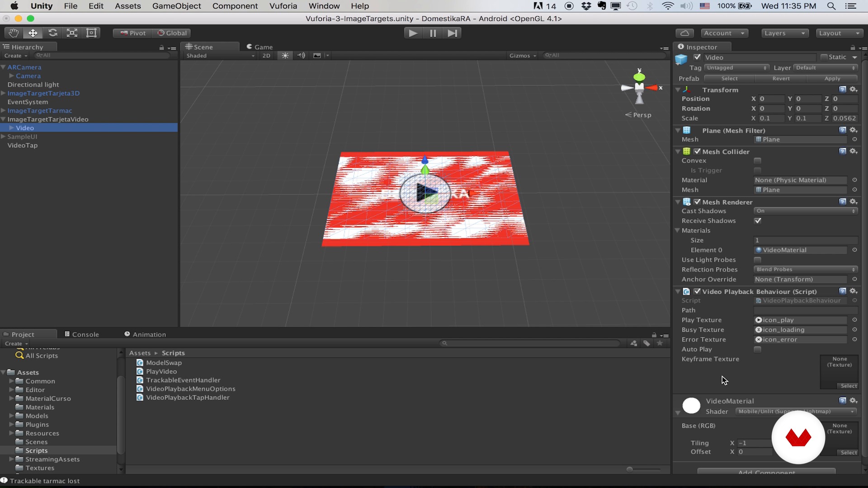
Task: Expand ImageTargetTarjeta3D in Hierarchy
Action: pyautogui.click(x=3, y=93)
